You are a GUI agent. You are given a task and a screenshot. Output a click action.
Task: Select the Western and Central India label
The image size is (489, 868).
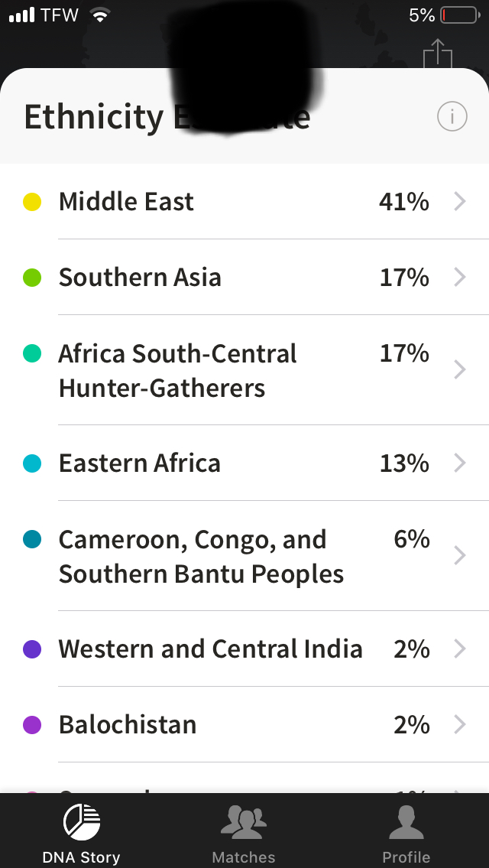211,649
